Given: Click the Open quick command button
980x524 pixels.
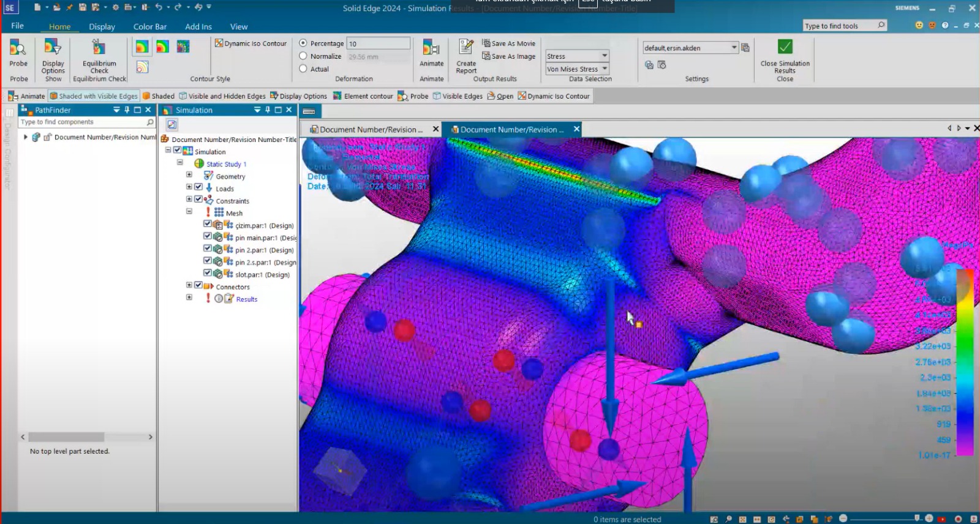Looking at the screenshot, I should (500, 96).
